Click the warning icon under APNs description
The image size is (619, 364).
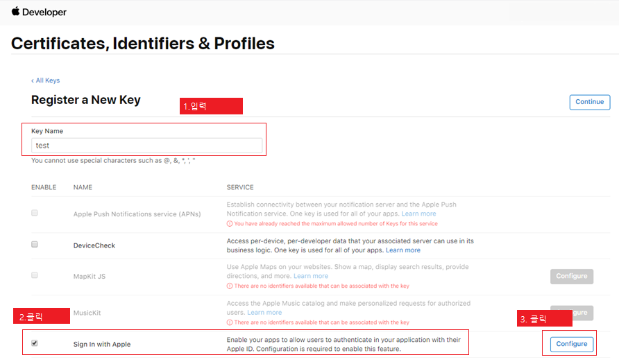[230, 224]
